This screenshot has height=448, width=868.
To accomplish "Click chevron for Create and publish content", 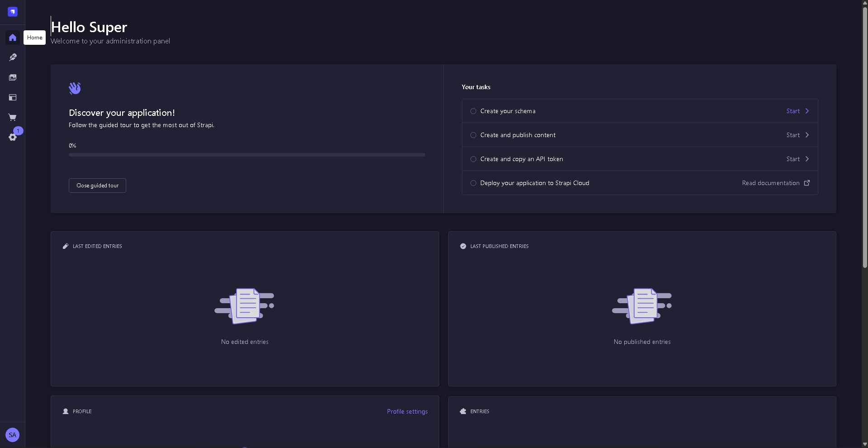I will [807, 135].
